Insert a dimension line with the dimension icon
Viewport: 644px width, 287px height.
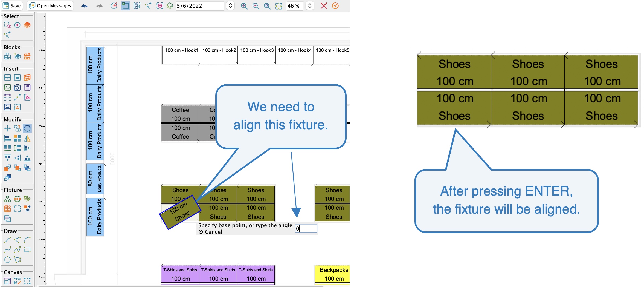[x=7, y=97]
